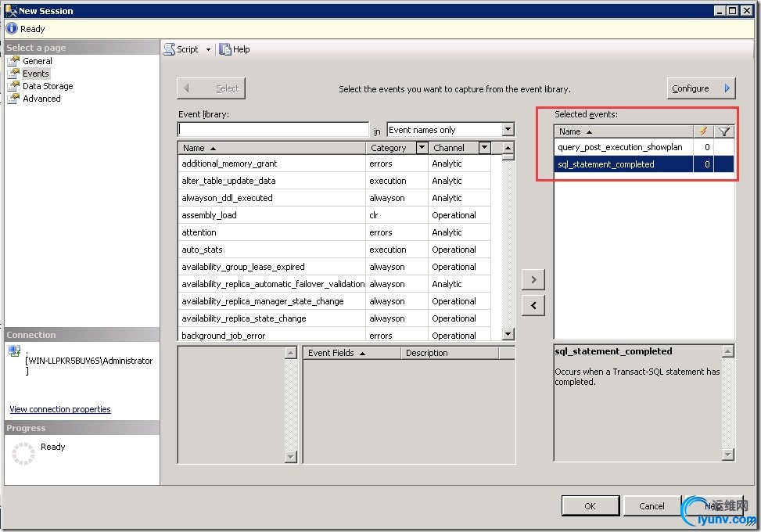Select the availability_replica_state_change event
761x532 pixels.
coord(335,318)
